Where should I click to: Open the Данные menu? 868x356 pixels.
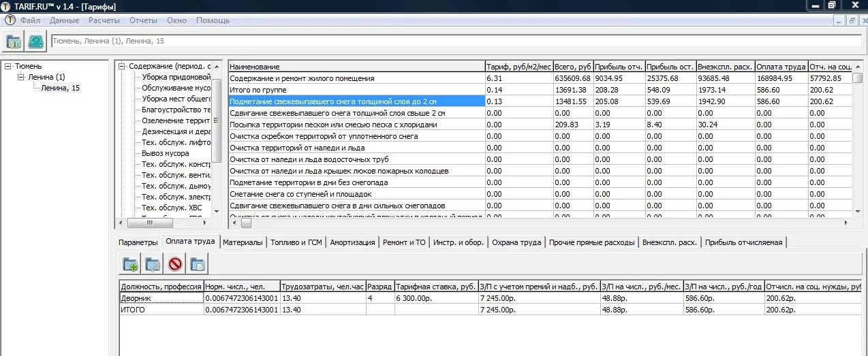64,20
